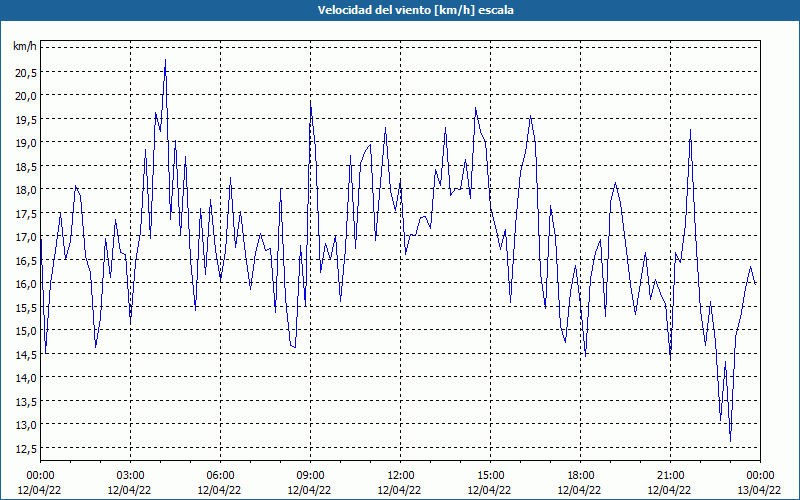Select the 16,5 y-axis value
This screenshot has height=500, width=800.
[26, 260]
